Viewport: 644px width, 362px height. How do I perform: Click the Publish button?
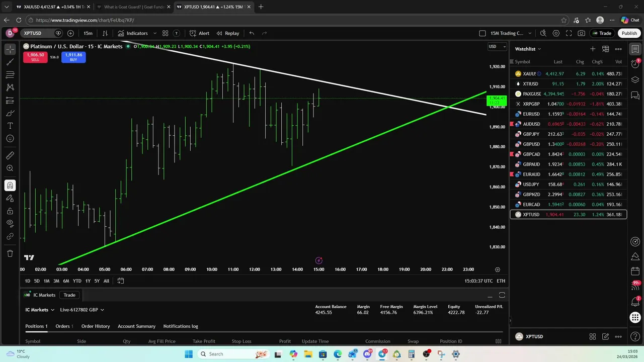[x=629, y=33]
